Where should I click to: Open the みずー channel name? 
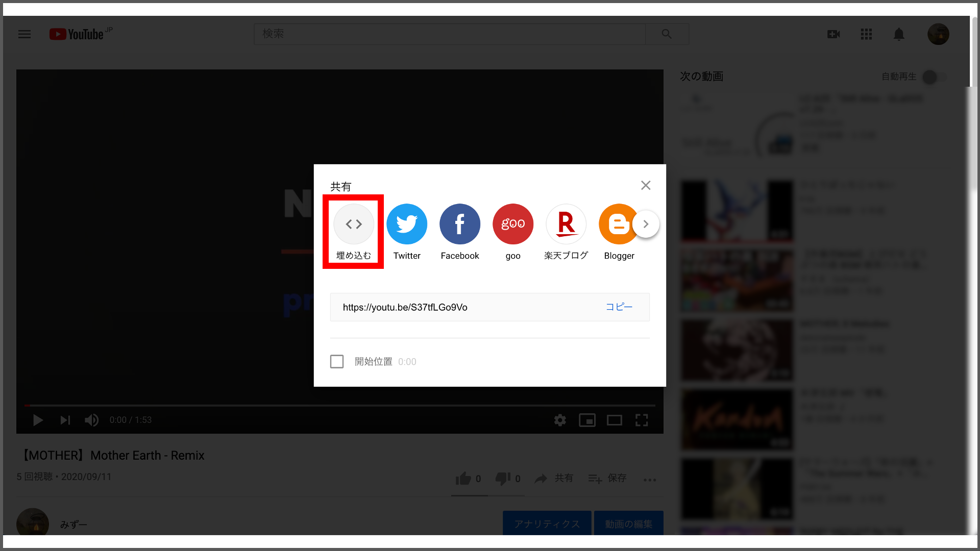click(x=73, y=524)
